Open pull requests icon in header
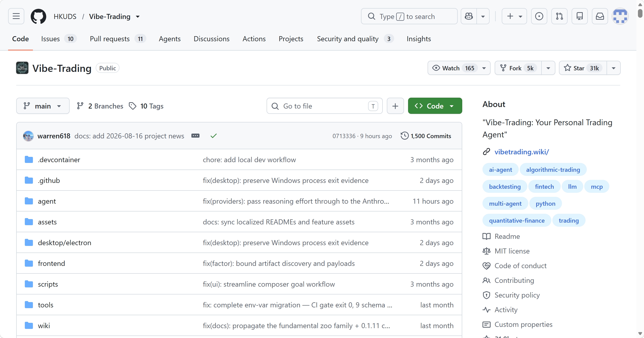 559,16
